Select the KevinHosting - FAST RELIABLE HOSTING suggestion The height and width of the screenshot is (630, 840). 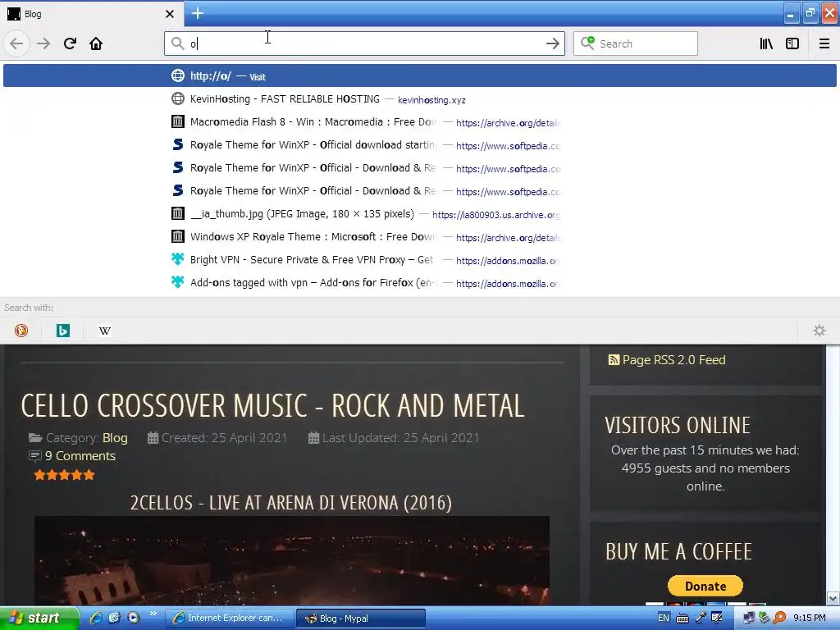coord(419,99)
